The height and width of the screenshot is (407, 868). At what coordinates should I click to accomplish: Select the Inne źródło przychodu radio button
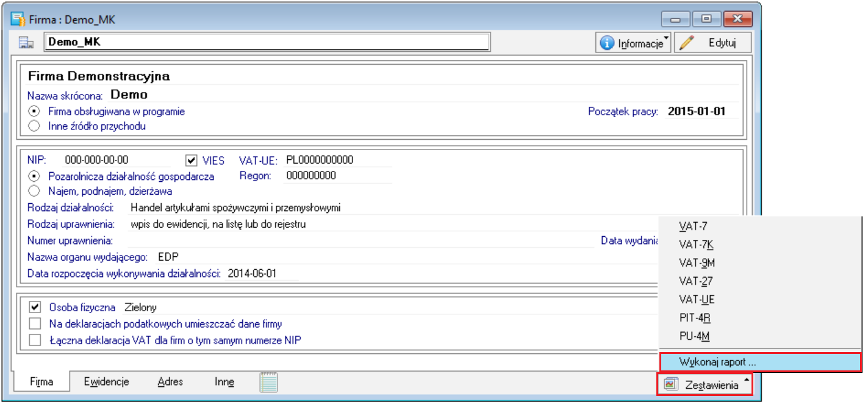point(35,126)
